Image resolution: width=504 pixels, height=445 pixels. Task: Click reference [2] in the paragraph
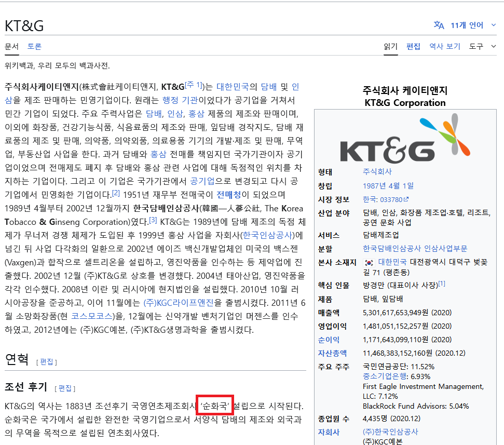click(x=116, y=192)
